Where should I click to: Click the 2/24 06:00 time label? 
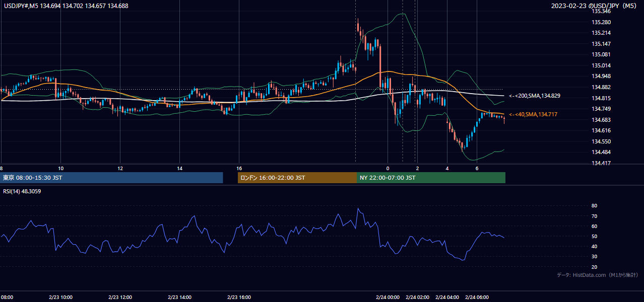tap(477, 297)
